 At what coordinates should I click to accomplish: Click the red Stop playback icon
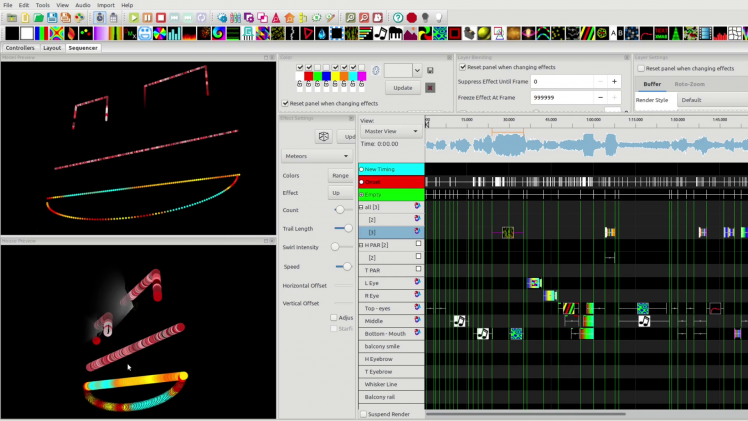click(x=161, y=18)
